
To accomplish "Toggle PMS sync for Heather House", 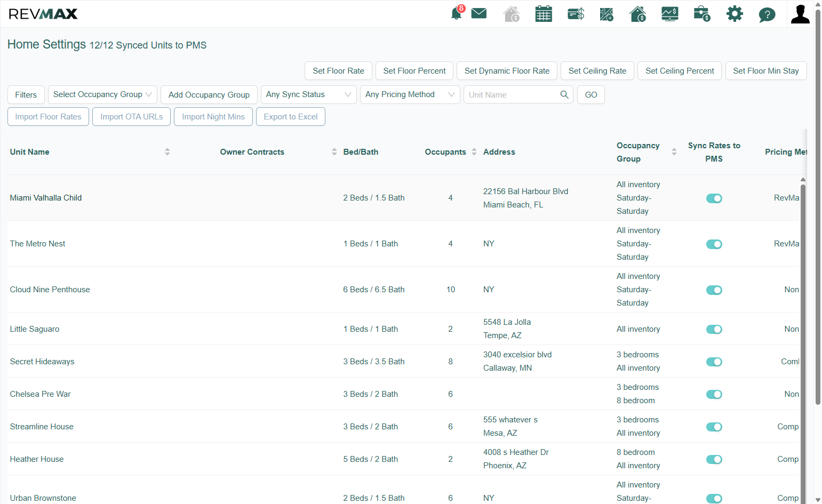I will pyautogui.click(x=714, y=460).
